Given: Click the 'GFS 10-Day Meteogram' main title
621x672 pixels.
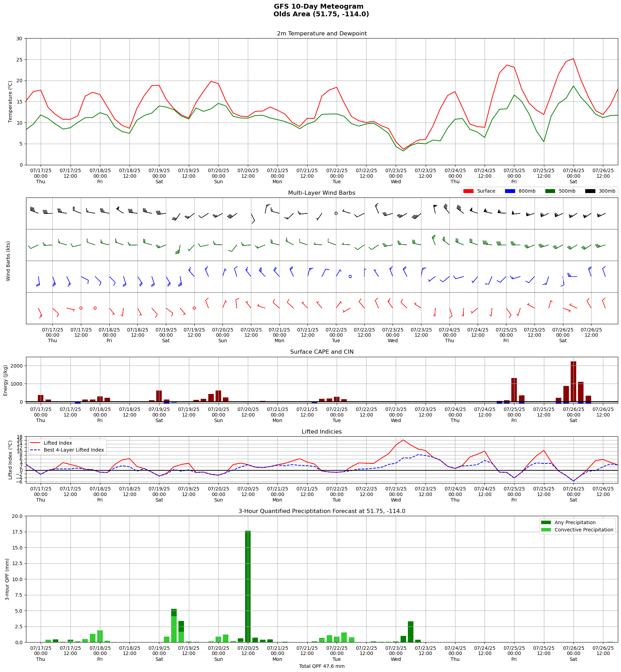Looking at the screenshot, I should (x=319, y=7).
